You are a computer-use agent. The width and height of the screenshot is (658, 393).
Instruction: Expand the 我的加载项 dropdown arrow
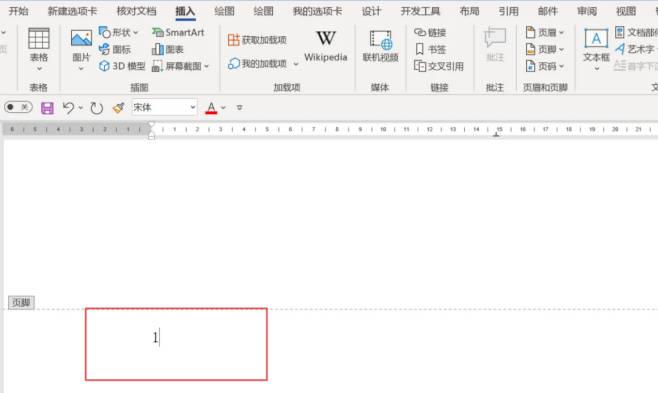pyautogui.click(x=296, y=64)
